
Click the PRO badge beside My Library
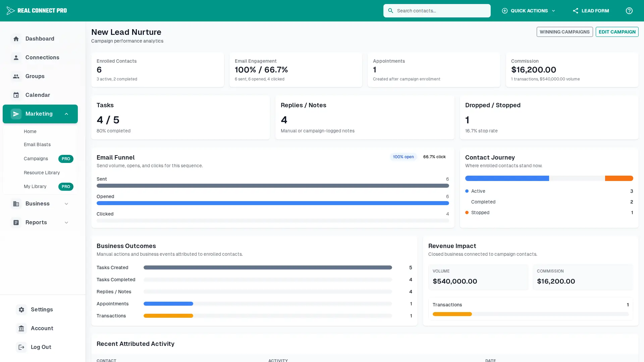pos(66,187)
